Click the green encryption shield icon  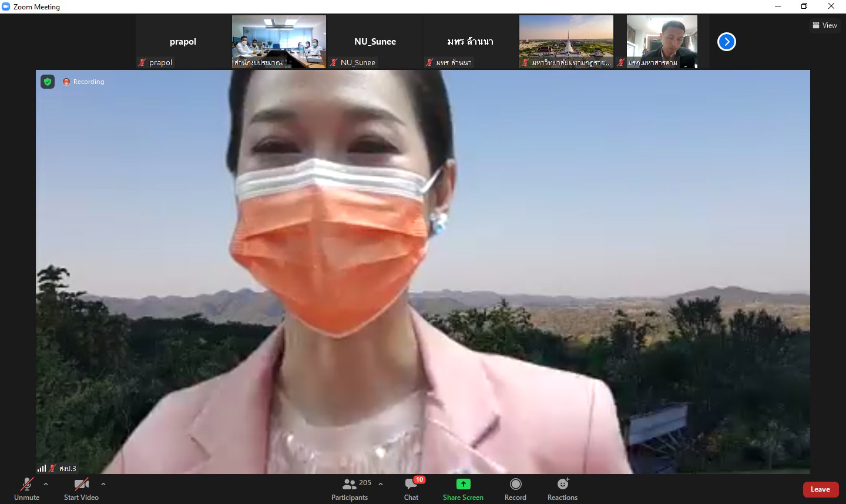48,82
